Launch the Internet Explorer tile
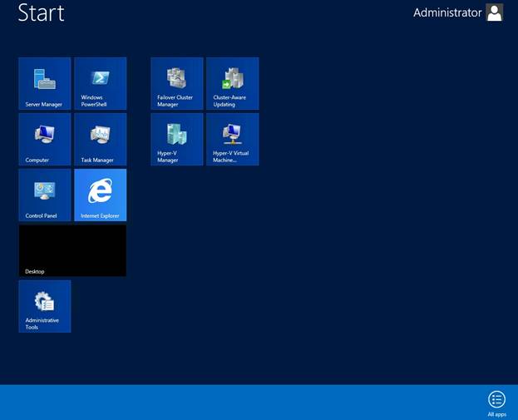 coord(101,195)
